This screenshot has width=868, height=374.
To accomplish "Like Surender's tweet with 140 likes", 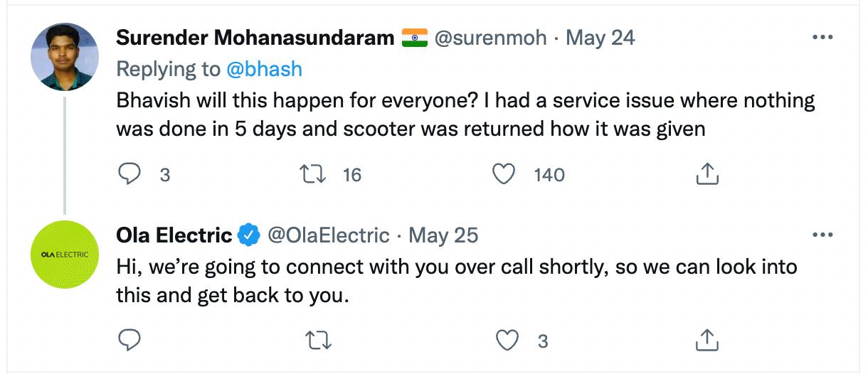I will (x=504, y=174).
